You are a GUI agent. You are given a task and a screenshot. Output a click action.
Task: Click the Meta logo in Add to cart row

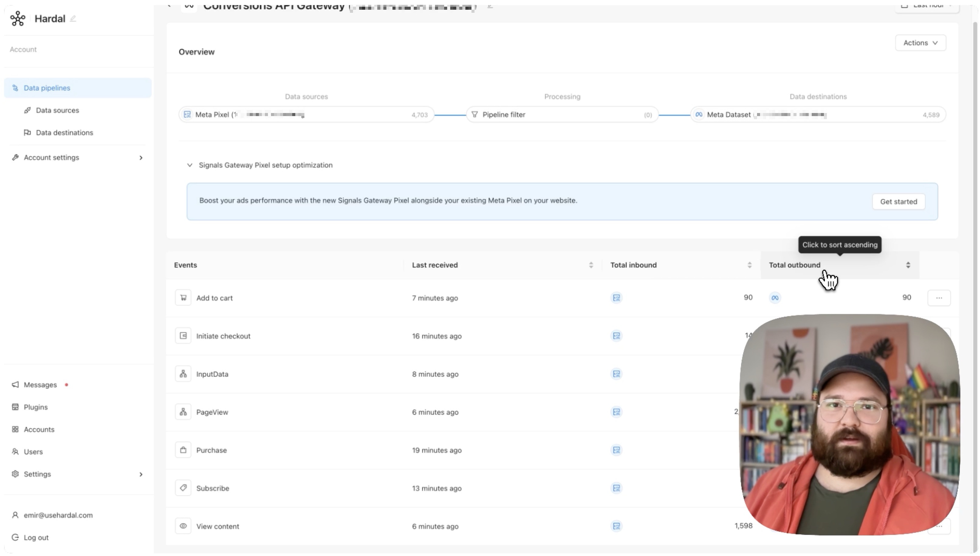point(775,298)
